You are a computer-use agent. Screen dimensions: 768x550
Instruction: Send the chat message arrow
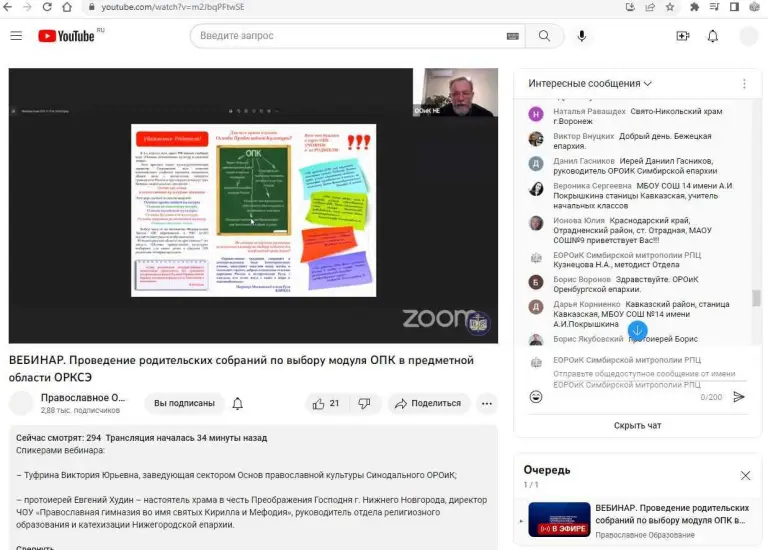(739, 397)
